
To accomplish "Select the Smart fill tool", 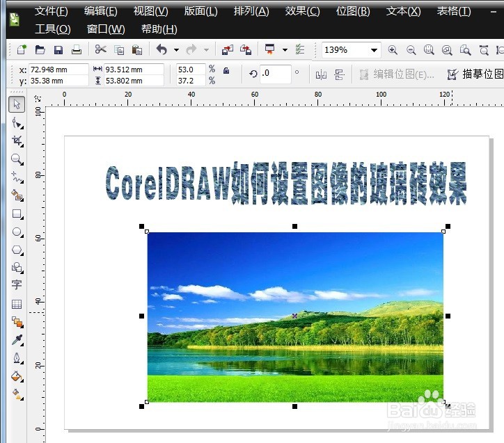I will (x=17, y=195).
